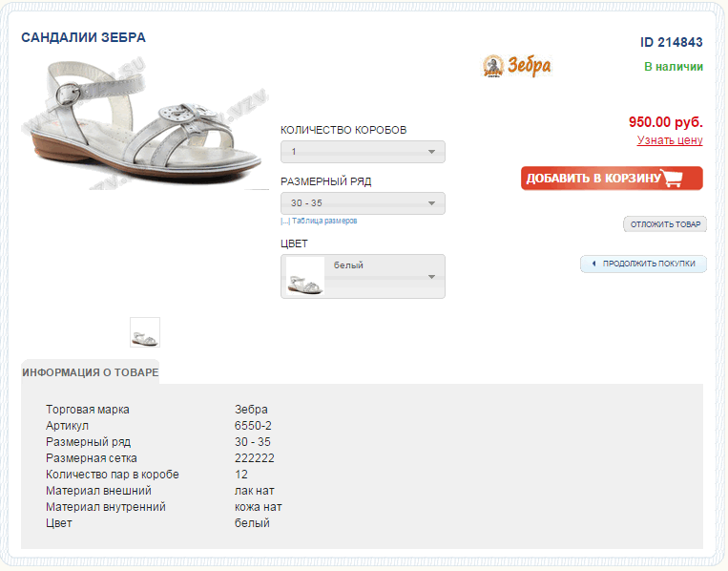This screenshot has height=571, width=728.
Task: Click the 950.00 руб. price
Action: point(665,122)
